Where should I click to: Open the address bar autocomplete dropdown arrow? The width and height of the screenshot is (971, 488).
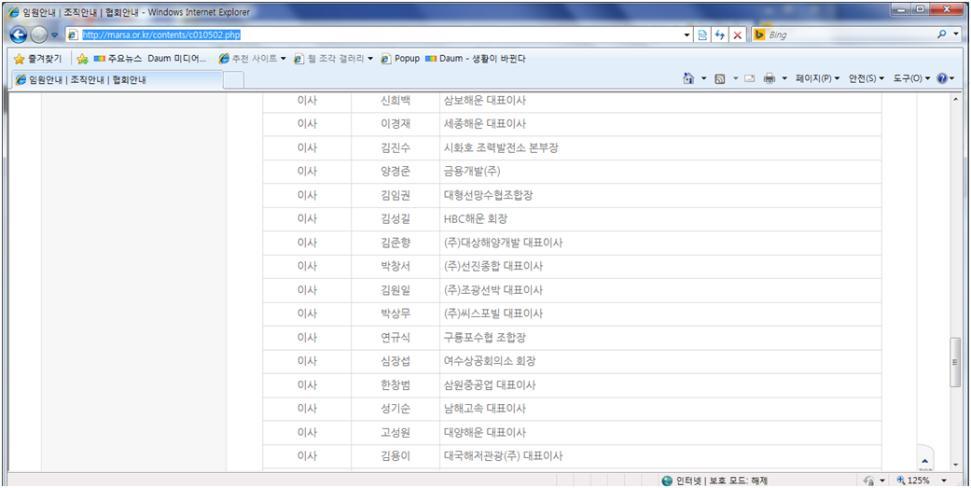(x=687, y=35)
